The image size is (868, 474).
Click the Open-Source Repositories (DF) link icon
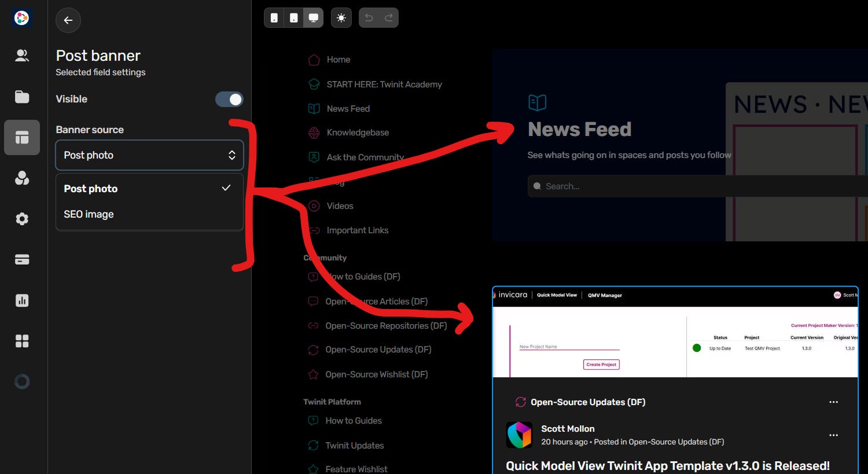pyautogui.click(x=313, y=326)
